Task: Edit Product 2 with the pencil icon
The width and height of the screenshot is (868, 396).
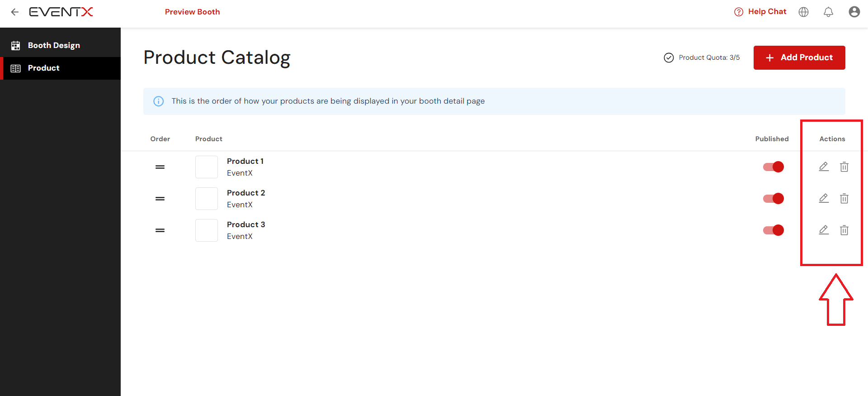Action: tap(824, 198)
